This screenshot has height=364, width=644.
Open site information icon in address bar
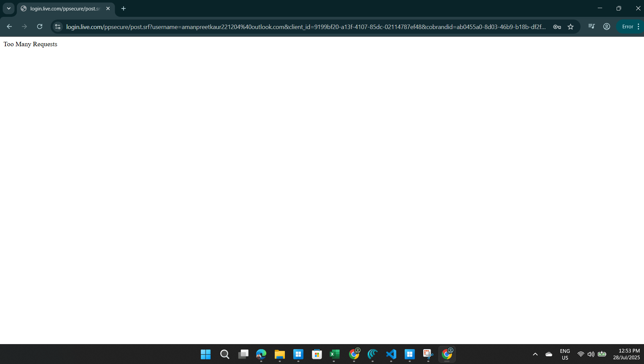pyautogui.click(x=57, y=27)
